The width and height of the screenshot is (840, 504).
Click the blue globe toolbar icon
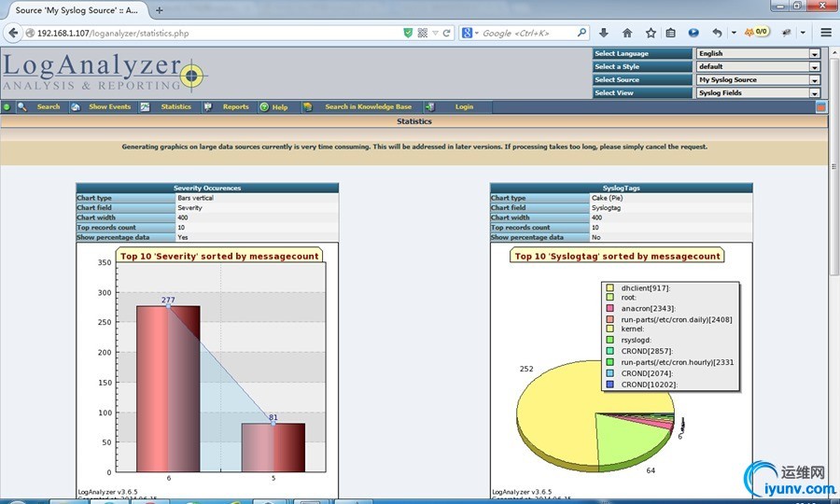click(x=693, y=33)
